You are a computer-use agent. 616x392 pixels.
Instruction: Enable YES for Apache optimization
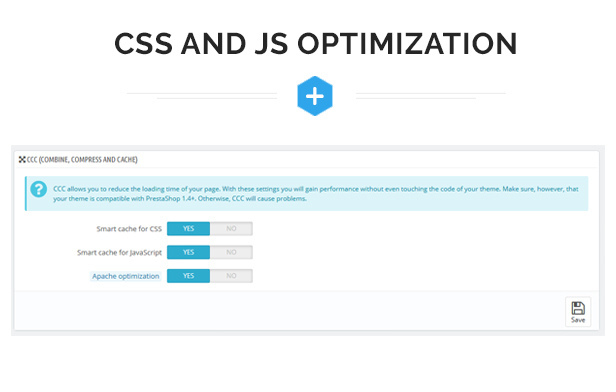point(188,276)
